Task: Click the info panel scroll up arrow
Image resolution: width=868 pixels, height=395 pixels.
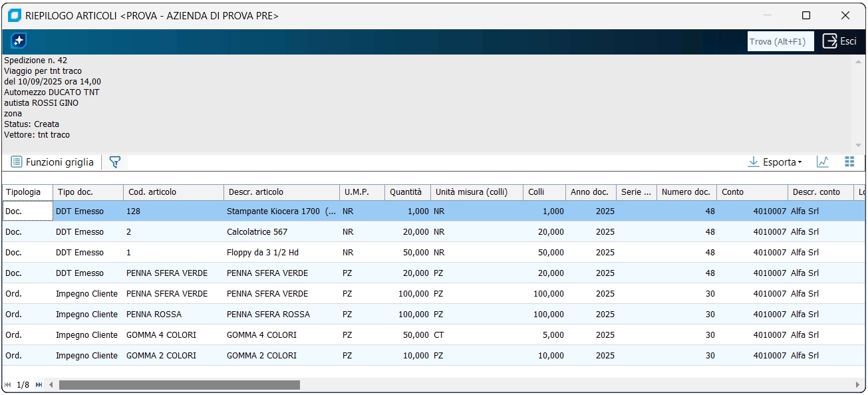Action: pos(858,61)
